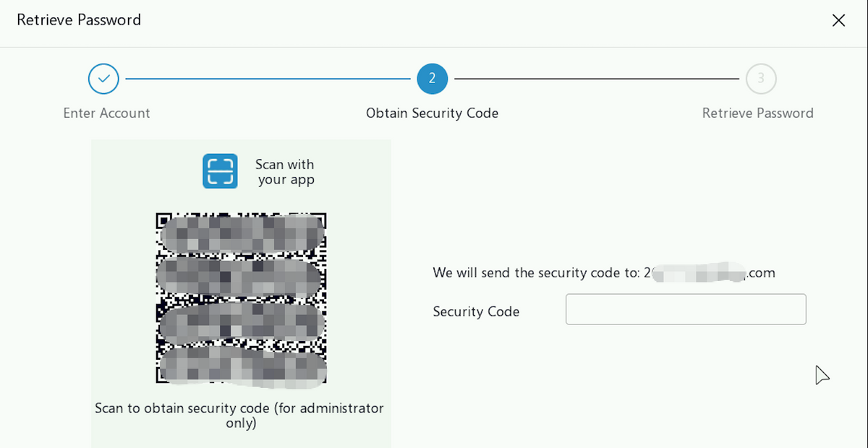Image resolution: width=868 pixels, height=448 pixels.
Task: Click the Scan with your app text
Action: [x=286, y=172]
